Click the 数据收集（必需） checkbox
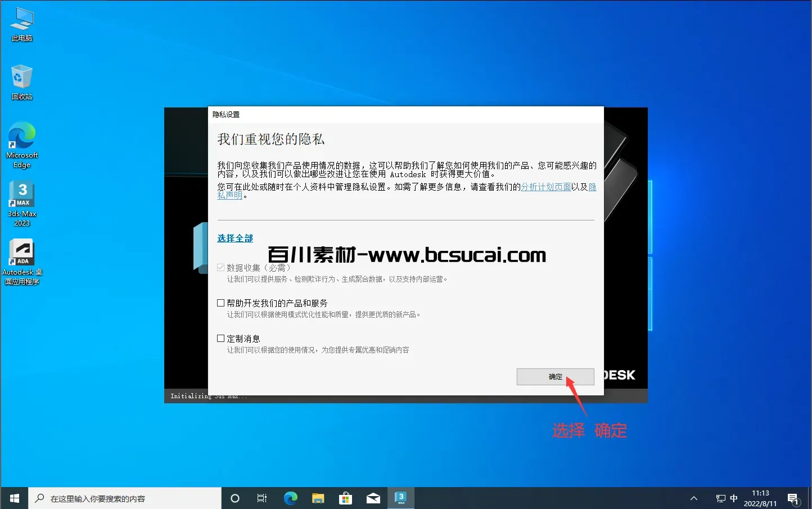Screen dimensions: 812x509 [221, 268]
